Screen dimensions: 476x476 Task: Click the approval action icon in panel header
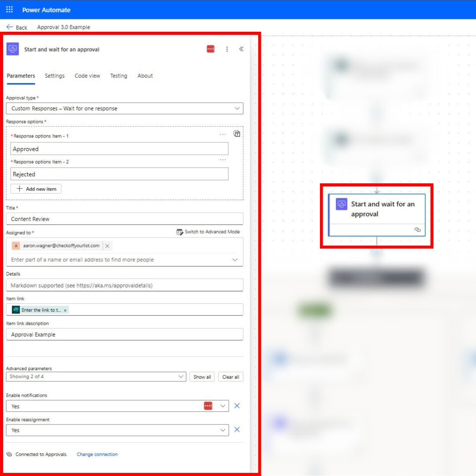click(x=12, y=49)
